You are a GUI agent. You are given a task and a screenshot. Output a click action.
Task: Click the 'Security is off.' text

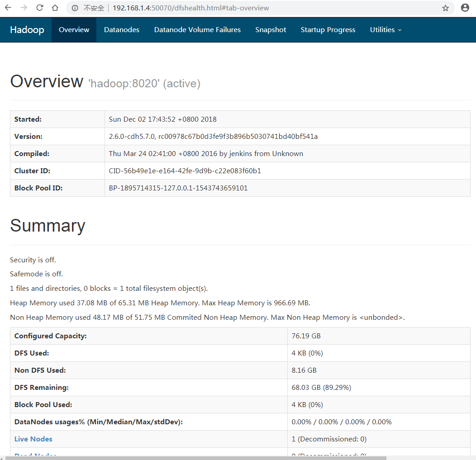(33, 260)
